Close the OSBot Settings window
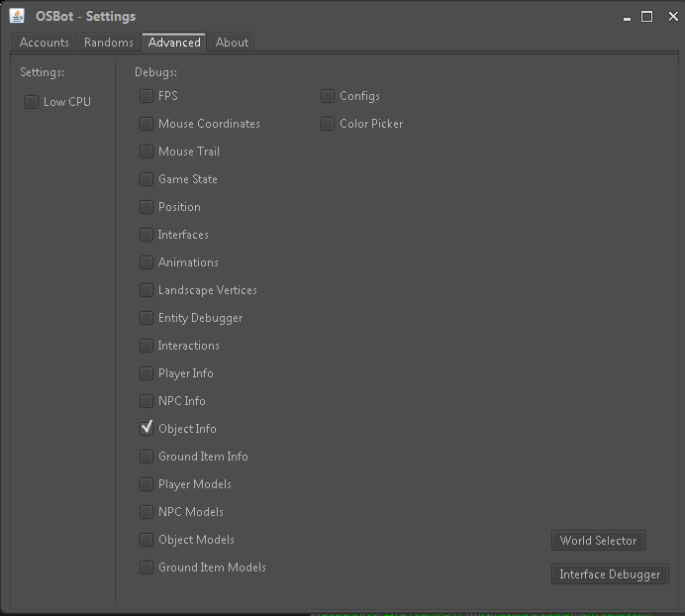This screenshot has width=685, height=616. tap(673, 17)
